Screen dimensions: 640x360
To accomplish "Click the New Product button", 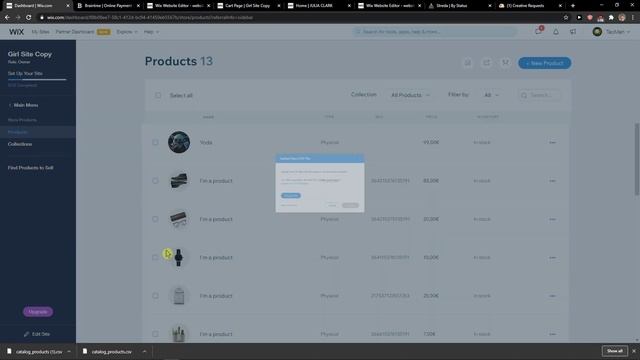I will point(544,63).
